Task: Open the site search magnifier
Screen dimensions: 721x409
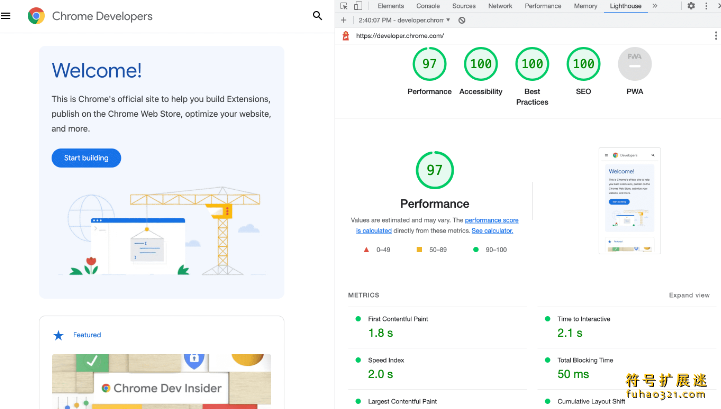Action: click(317, 16)
